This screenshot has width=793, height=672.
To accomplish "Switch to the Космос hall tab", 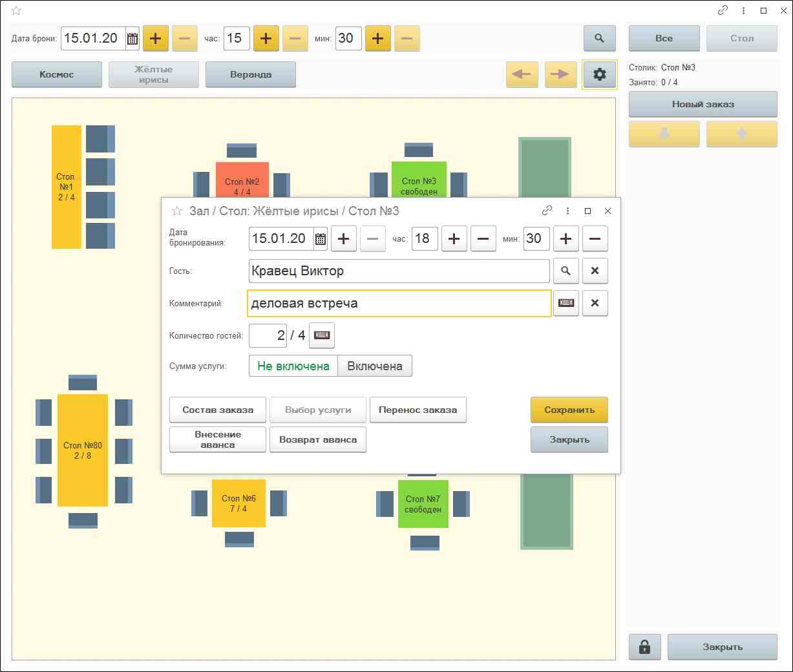I will point(57,75).
